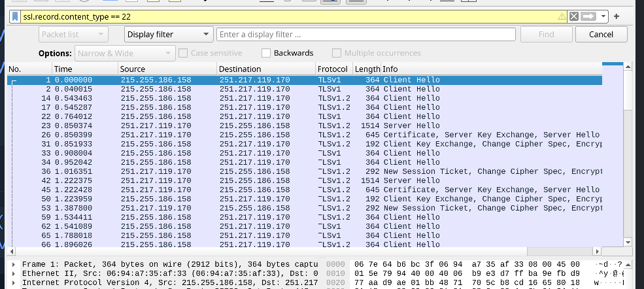Image resolution: width=644 pixels, height=289 pixels.
Task: Clear the ssl.record.content_type display filter
Action: tap(574, 16)
